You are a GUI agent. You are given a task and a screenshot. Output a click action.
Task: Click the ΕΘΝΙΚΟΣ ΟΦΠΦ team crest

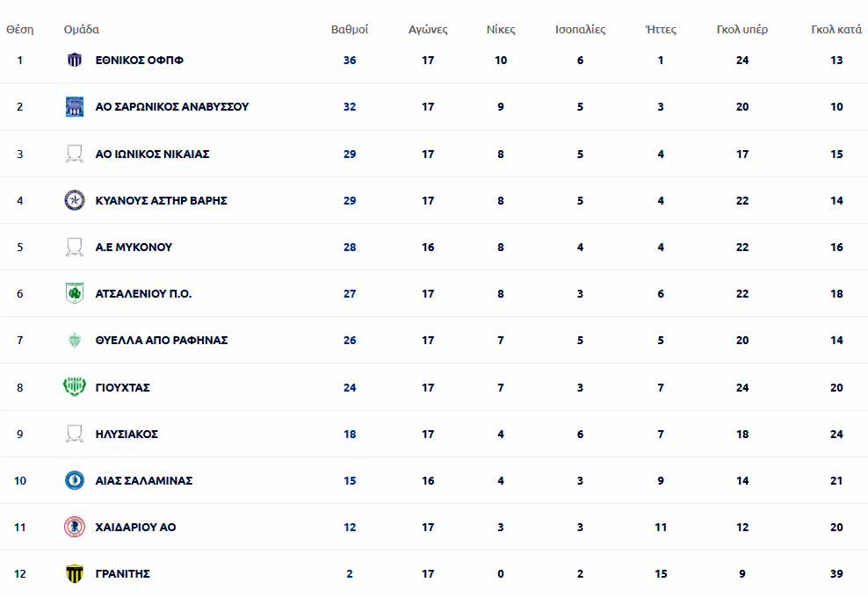pos(75,61)
